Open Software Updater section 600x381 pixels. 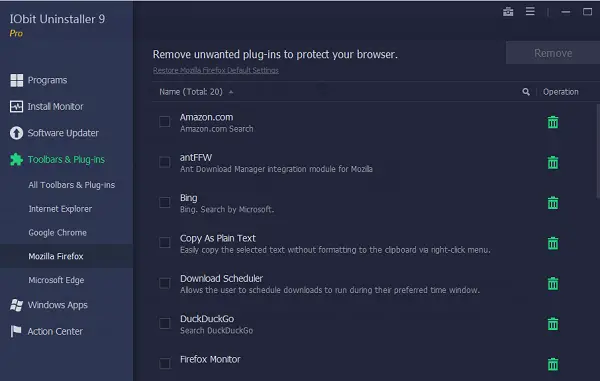[63, 133]
